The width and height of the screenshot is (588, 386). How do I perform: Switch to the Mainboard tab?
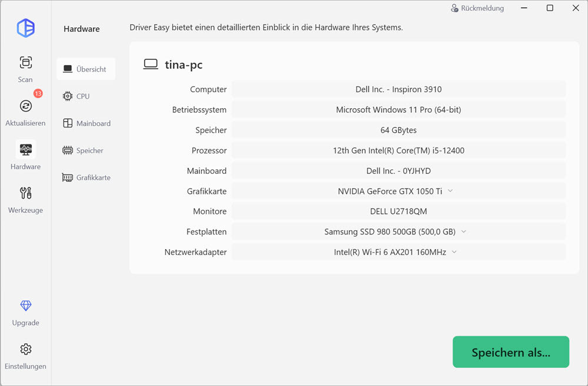click(86, 123)
